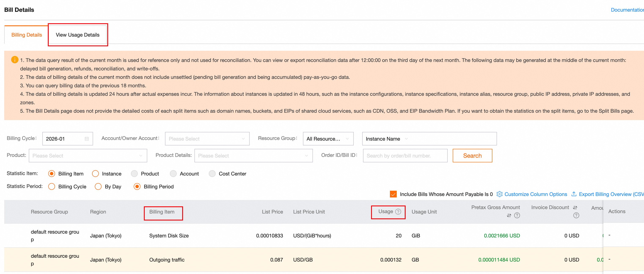The width and height of the screenshot is (644, 274).
Task: Select the By Day statistic period
Action: pyautogui.click(x=98, y=187)
